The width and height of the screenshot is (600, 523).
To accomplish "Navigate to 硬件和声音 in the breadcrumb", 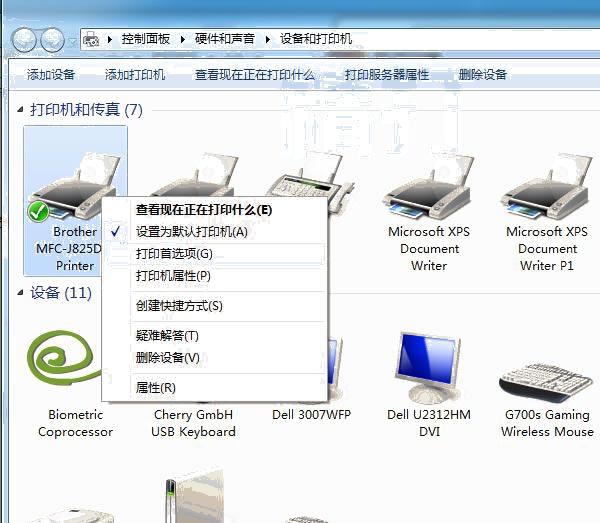I will (227, 39).
